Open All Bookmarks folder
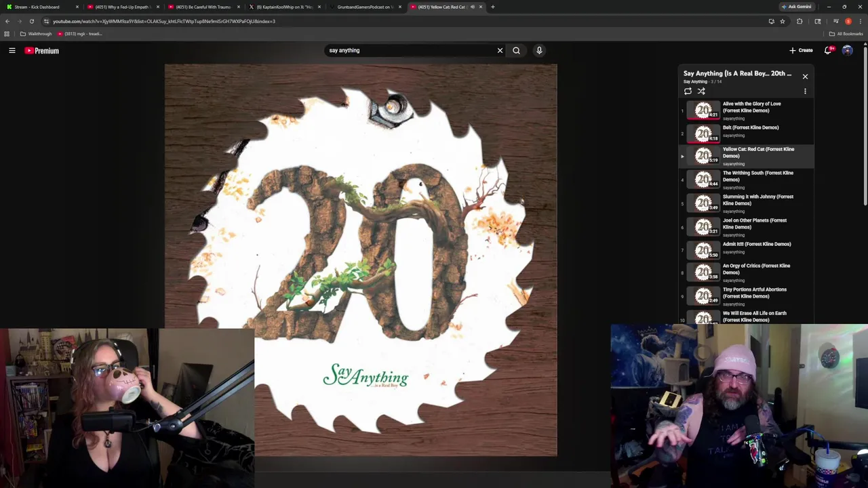 click(846, 34)
